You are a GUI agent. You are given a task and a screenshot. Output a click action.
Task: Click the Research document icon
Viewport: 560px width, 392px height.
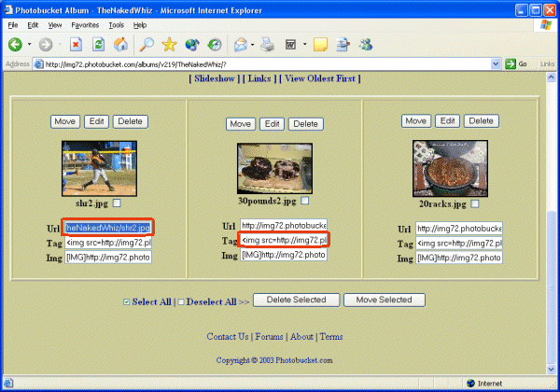tap(343, 45)
